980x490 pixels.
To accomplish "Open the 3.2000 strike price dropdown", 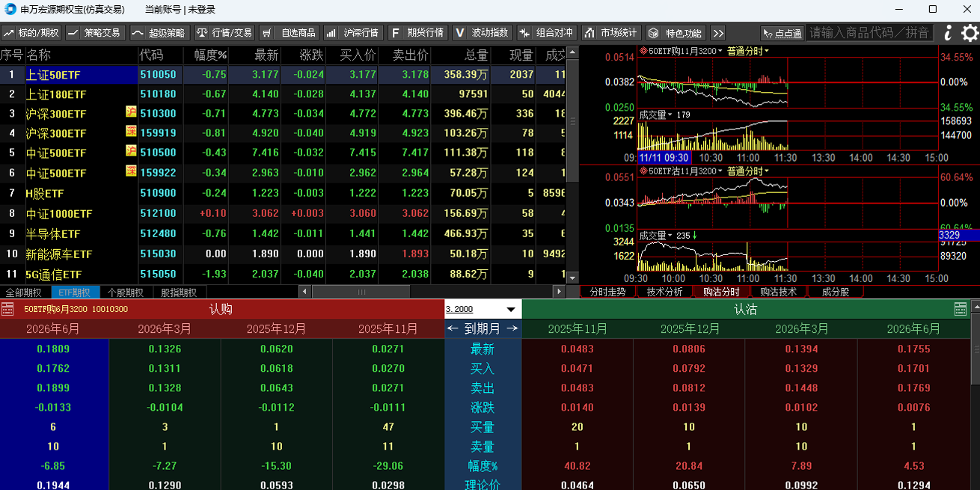I will click(x=511, y=310).
